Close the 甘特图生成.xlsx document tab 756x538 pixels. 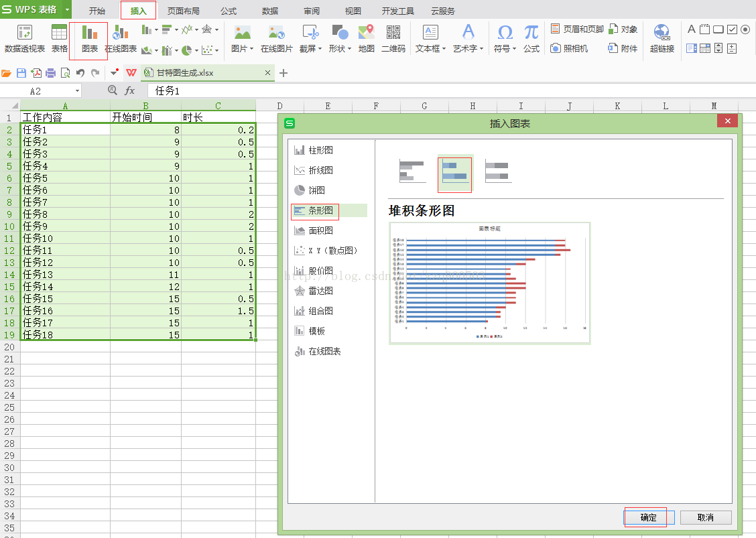click(x=267, y=73)
